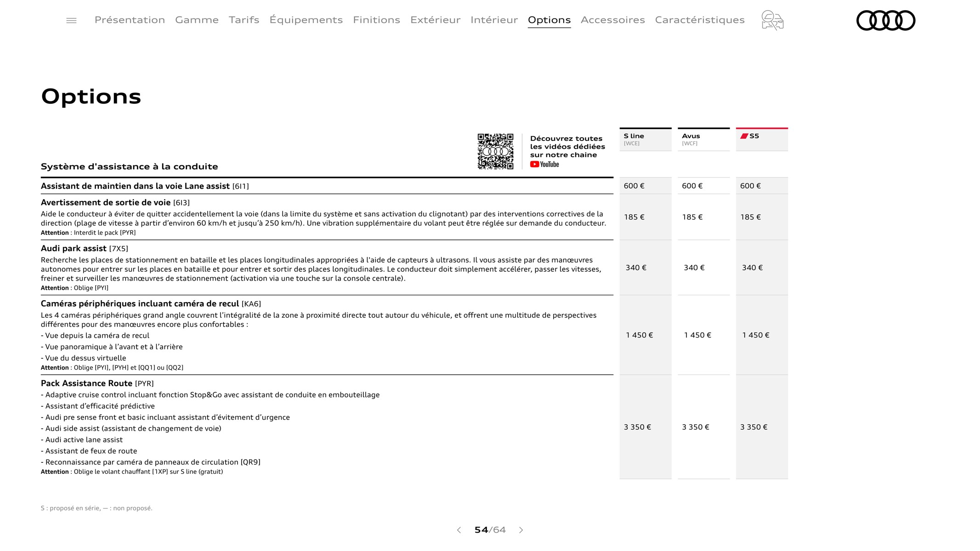Click '- Vue du dessus virtuelle' line
The height and width of the screenshot is (551, 980).
pos(83,358)
